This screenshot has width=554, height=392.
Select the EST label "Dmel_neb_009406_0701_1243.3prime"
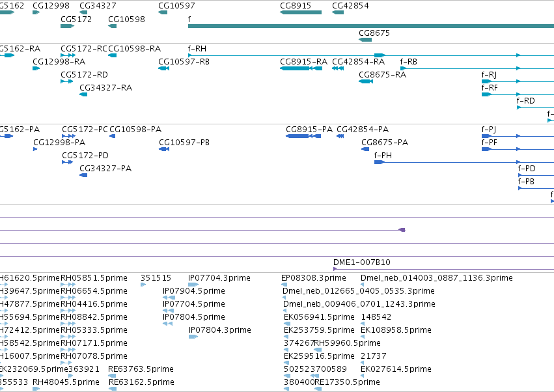tap(359, 304)
